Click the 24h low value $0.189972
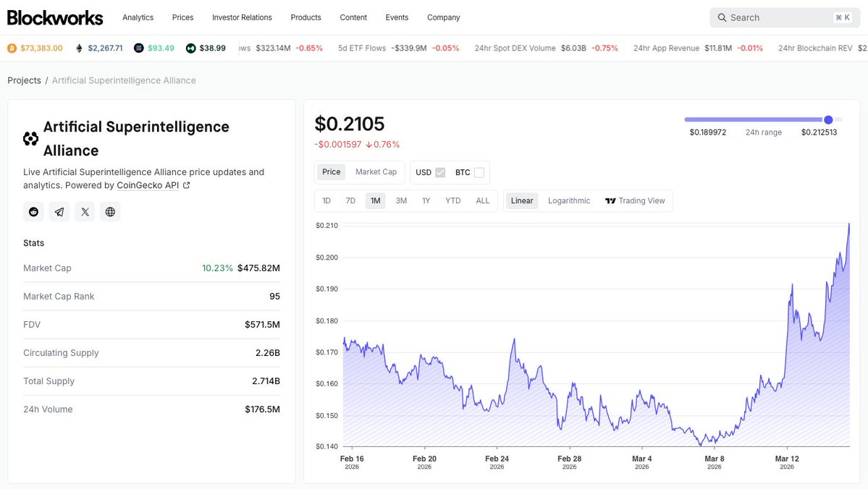This screenshot has width=868, height=489. pyautogui.click(x=708, y=132)
